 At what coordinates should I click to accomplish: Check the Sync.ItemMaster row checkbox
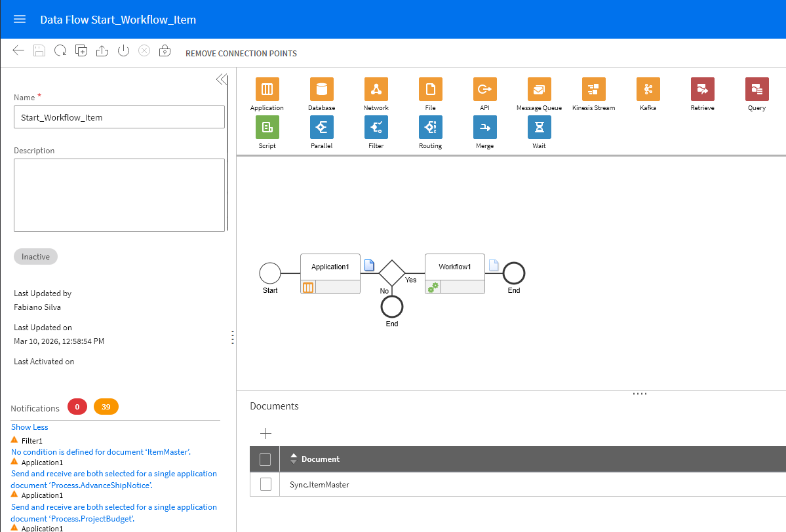[x=265, y=484]
